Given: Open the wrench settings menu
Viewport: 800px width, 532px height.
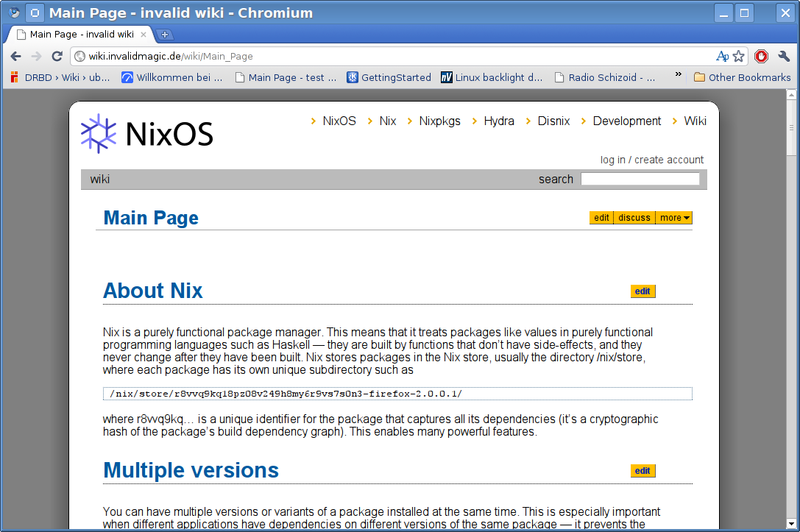Looking at the screenshot, I should pos(784,56).
